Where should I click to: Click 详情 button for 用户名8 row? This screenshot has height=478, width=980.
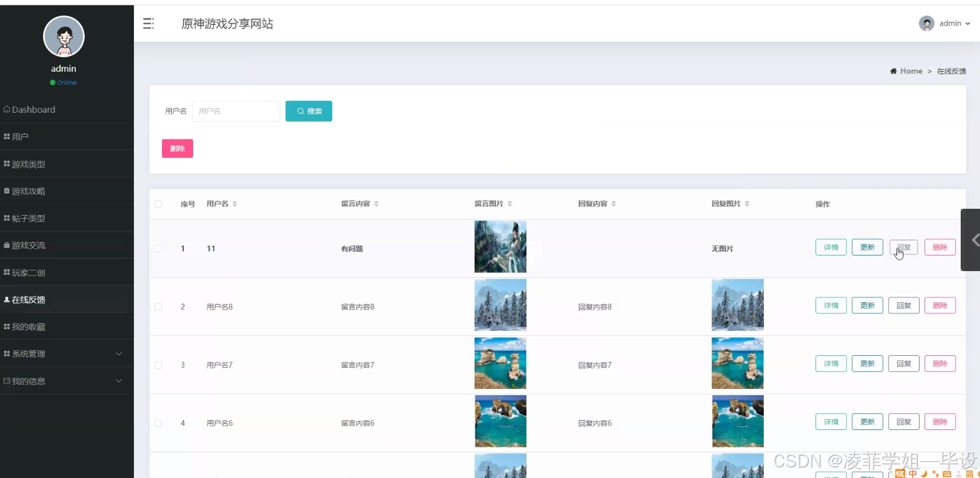(x=831, y=305)
